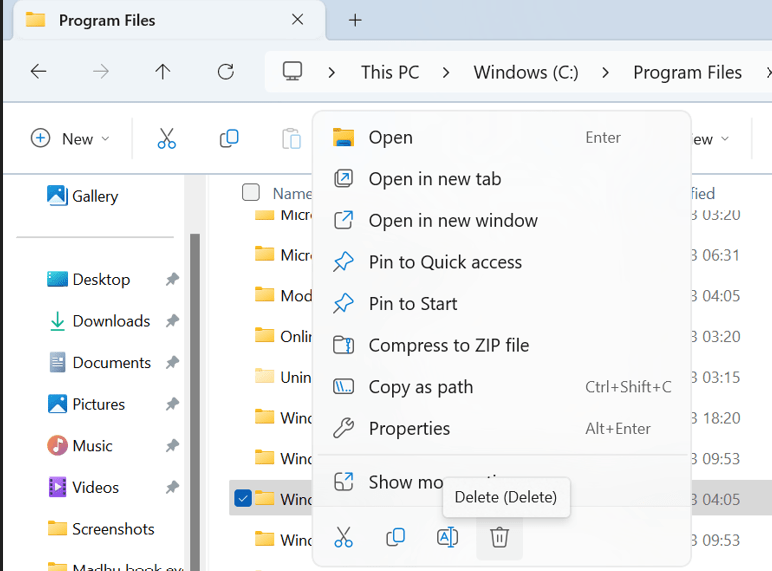Image resolution: width=772 pixels, height=571 pixels.
Task: Click the Copy icon in context menu
Action: coord(395,538)
